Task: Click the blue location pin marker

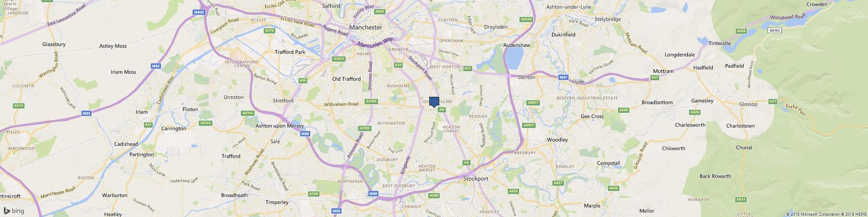Action: [434, 102]
